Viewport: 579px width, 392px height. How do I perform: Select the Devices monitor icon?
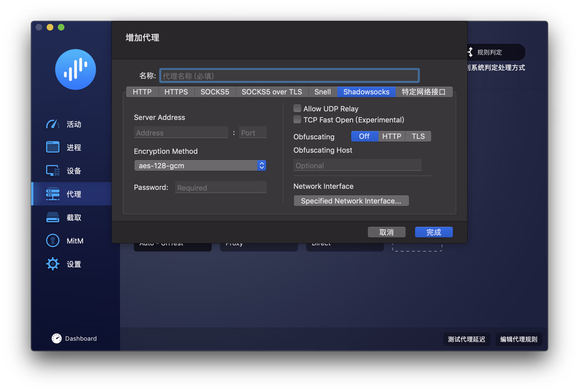tap(53, 170)
